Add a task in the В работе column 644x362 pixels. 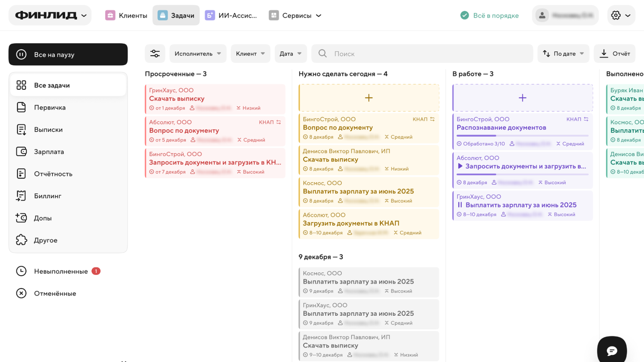tap(522, 98)
